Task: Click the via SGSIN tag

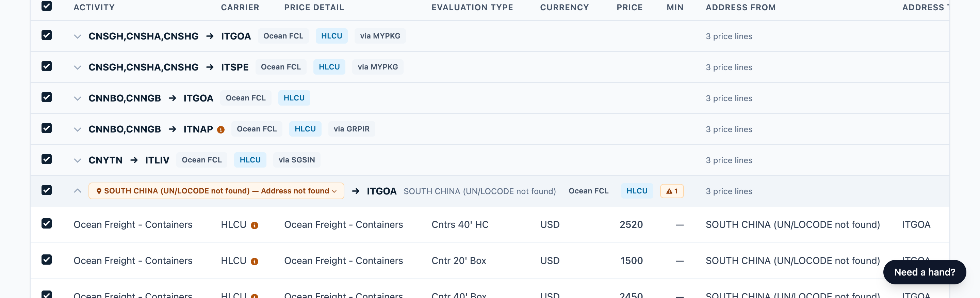Action: (297, 160)
